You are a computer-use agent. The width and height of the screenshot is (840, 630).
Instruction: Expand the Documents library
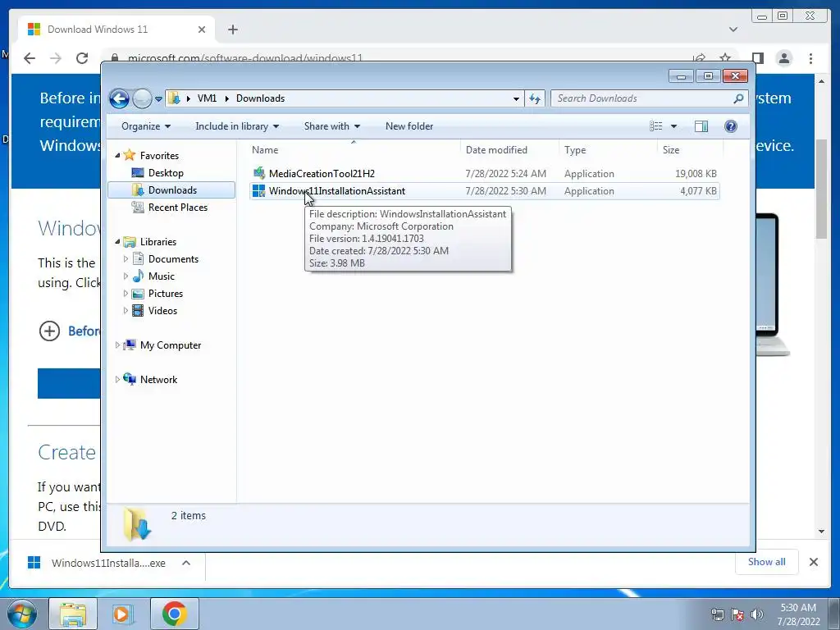point(126,259)
